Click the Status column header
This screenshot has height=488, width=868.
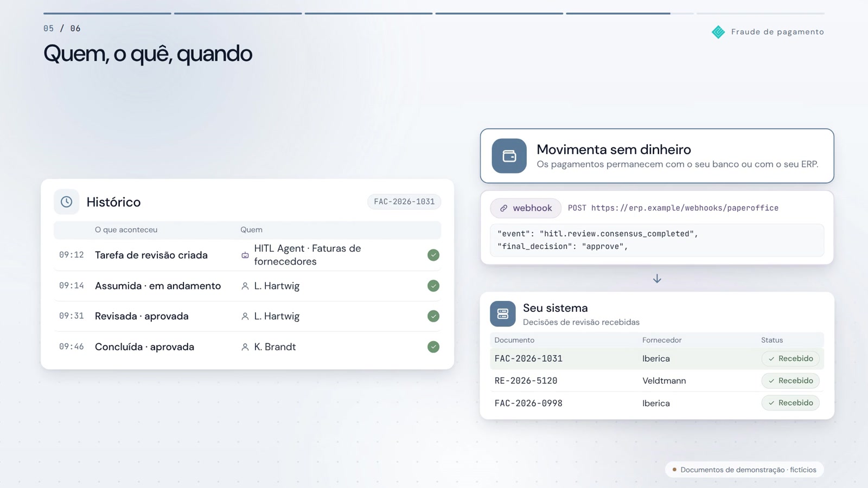(x=772, y=340)
